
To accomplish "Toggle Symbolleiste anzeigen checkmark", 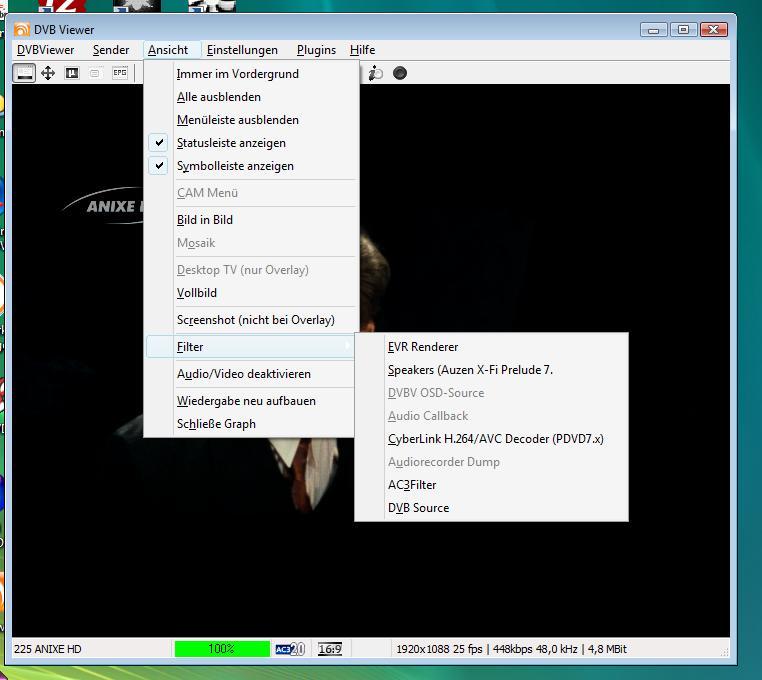I will pyautogui.click(x=158, y=166).
